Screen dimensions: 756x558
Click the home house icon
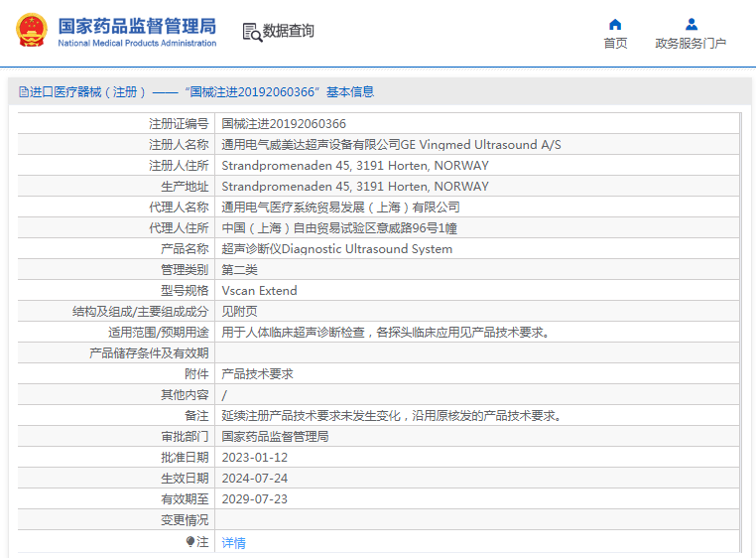point(615,24)
